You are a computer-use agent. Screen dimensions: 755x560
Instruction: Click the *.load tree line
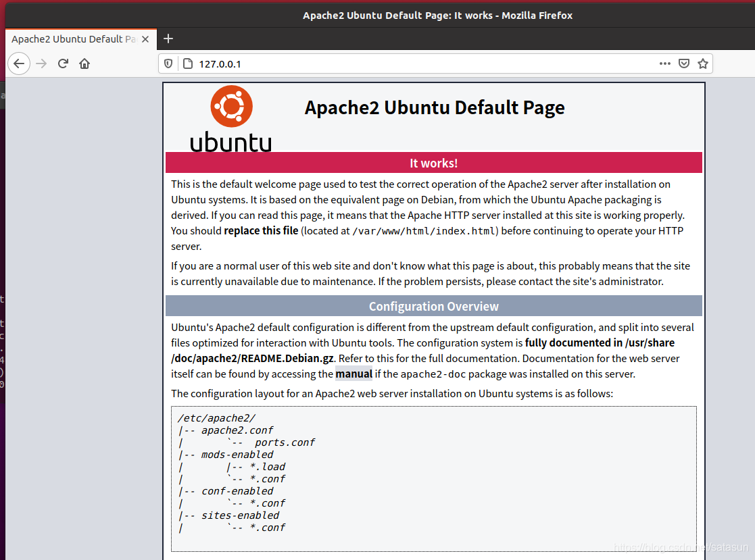(256, 467)
